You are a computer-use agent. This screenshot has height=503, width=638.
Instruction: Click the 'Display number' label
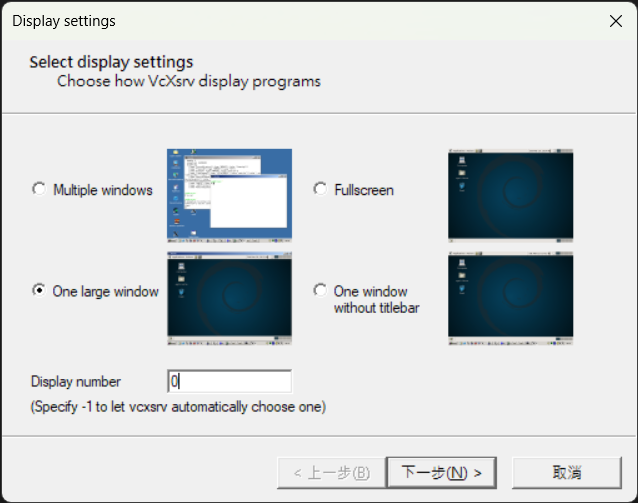(x=76, y=382)
